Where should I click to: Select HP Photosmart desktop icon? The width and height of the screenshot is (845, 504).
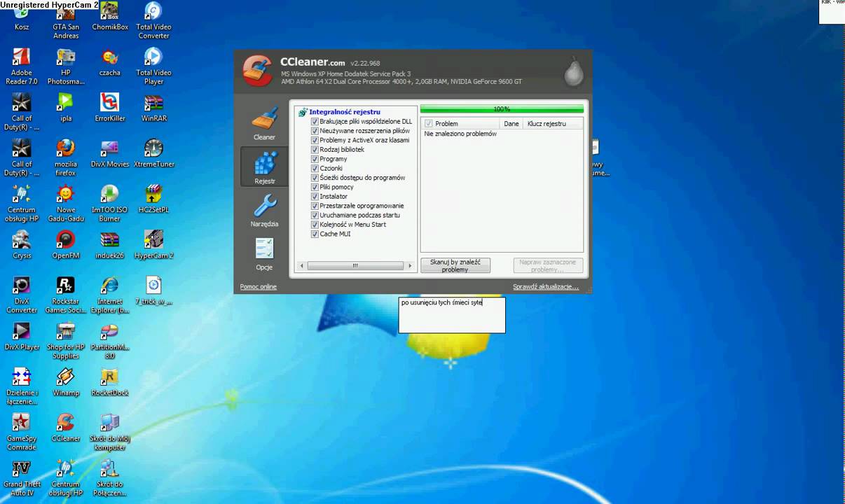[66, 66]
